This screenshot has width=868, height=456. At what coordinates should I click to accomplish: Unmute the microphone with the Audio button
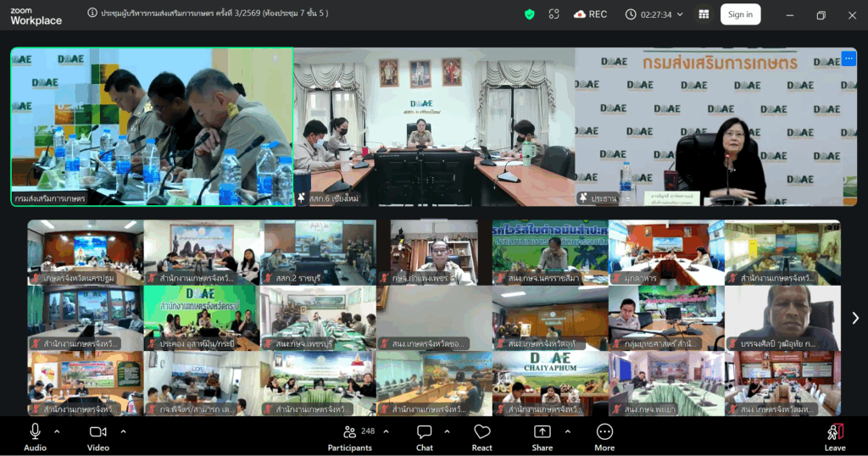click(35, 437)
